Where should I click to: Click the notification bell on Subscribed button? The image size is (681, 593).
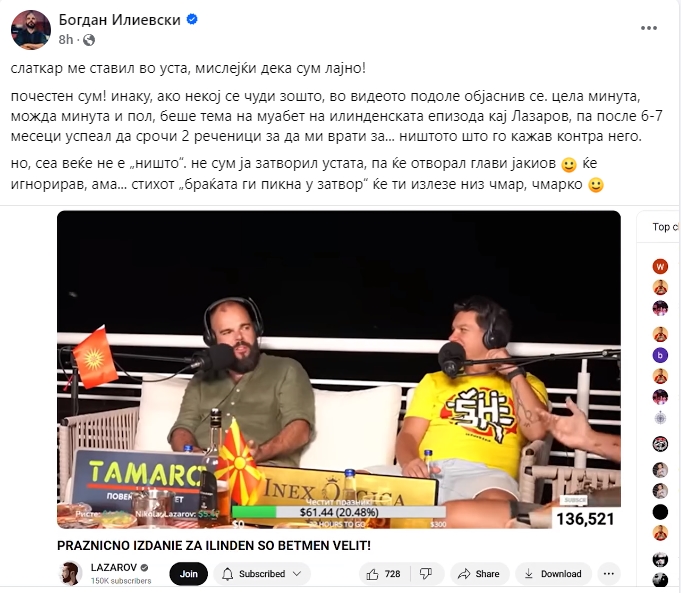228,574
